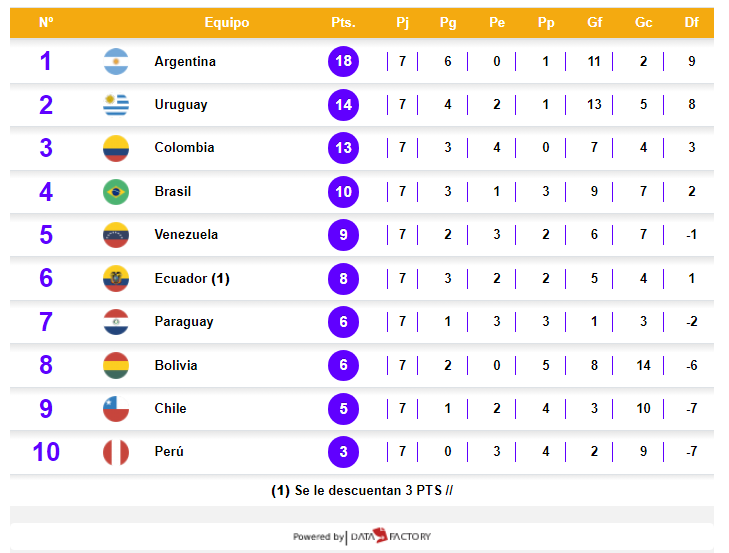Select the Venezuela flag icon
The height and width of the screenshot is (553, 729).
[x=116, y=235]
